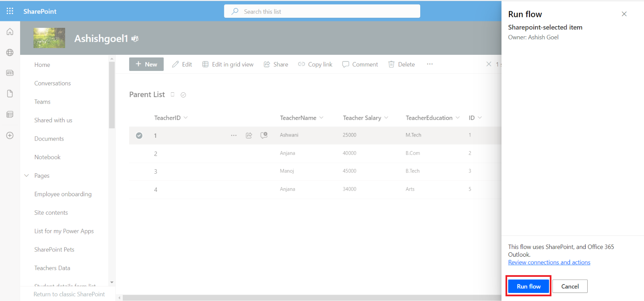The height and width of the screenshot is (301, 644).
Task: Open Documents in the site navigation
Action: click(49, 139)
